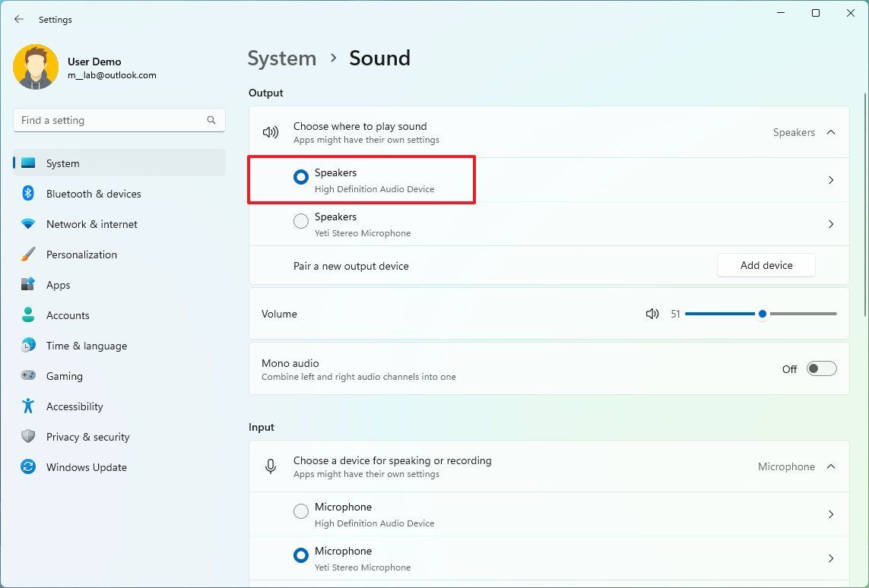Select the Bluetooth & devices icon
The image size is (869, 588).
coord(27,194)
